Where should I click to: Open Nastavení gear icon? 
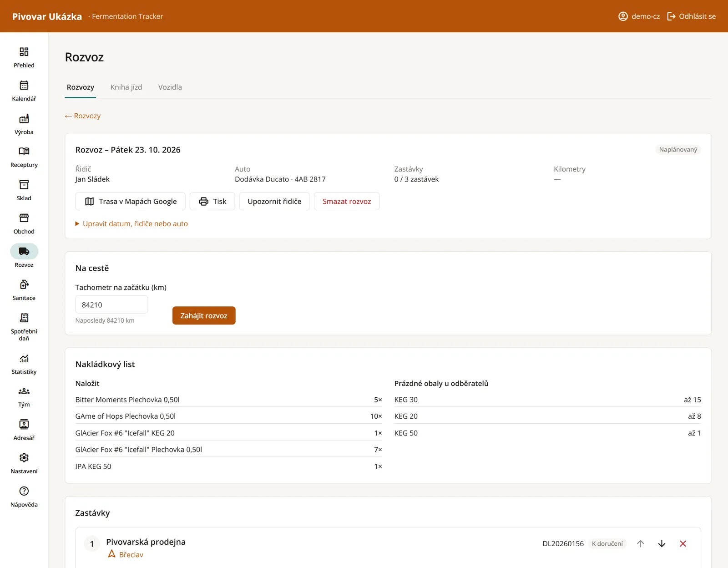(24, 457)
